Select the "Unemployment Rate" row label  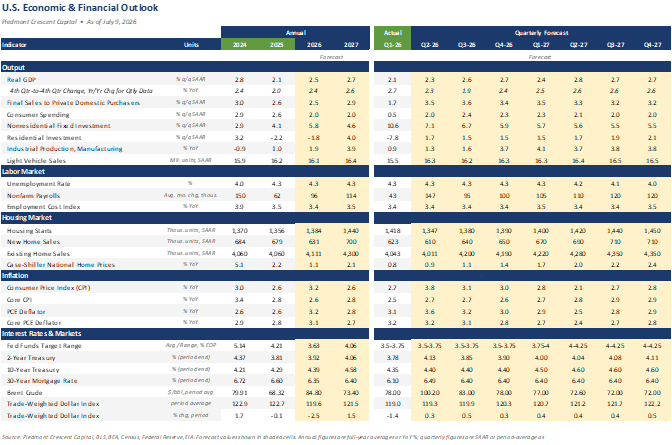[39, 183]
